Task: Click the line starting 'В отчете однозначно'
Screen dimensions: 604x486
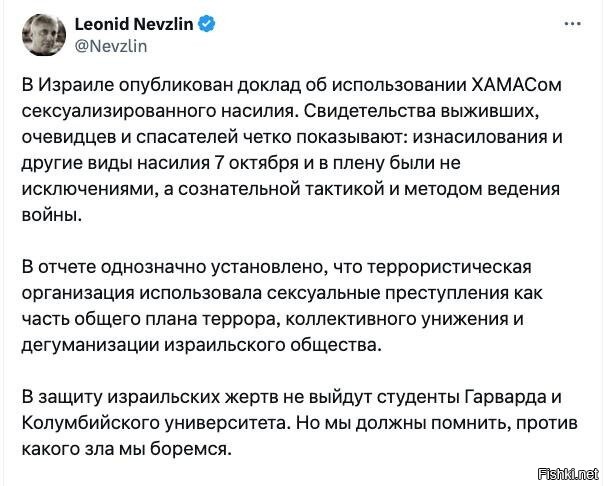Action: pos(277,267)
